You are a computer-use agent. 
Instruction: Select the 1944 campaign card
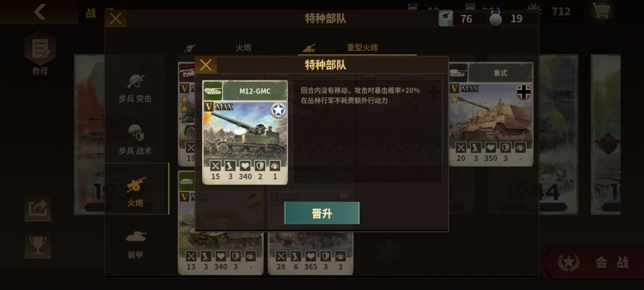[x=532, y=135]
